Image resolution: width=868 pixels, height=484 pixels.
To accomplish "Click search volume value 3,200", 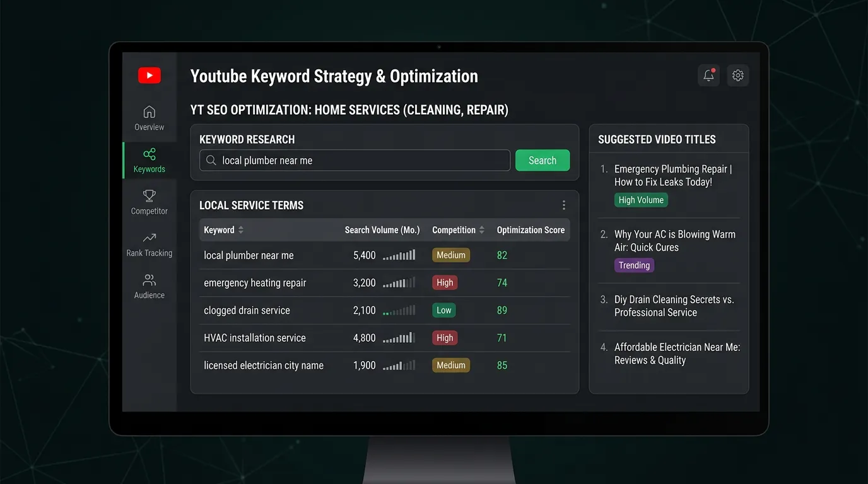I will 364,283.
